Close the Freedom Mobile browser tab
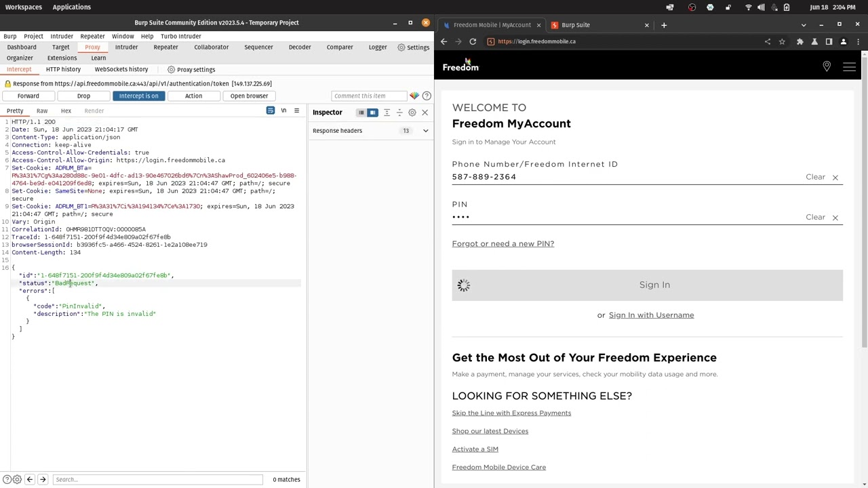The height and width of the screenshot is (488, 868). 538,25
